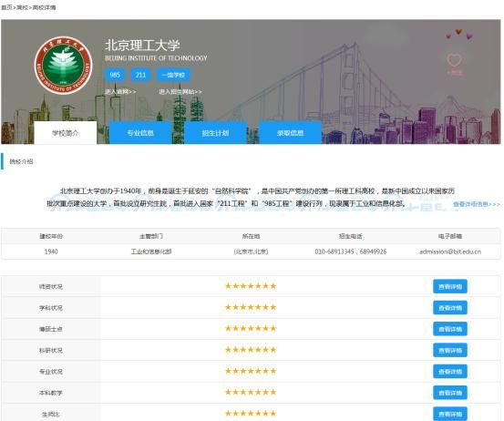Open the 进入官网>> link

[x=120, y=92]
